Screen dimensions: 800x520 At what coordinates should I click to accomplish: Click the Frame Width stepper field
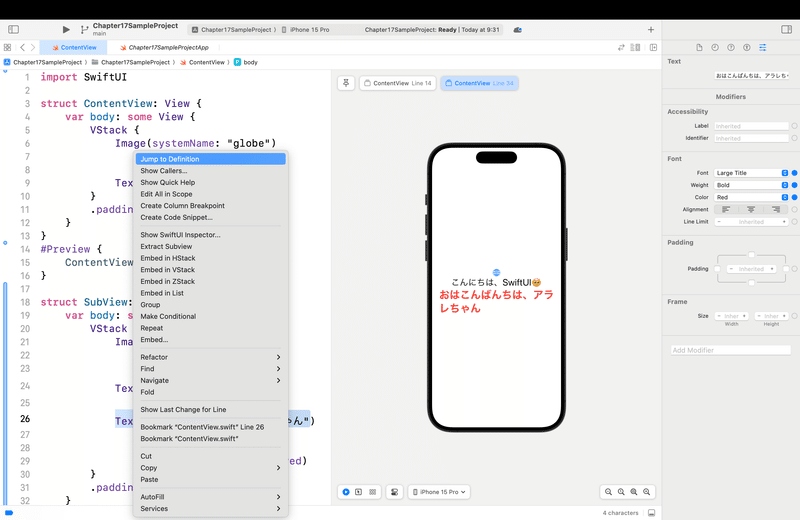pyautogui.click(x=732, y=316)
